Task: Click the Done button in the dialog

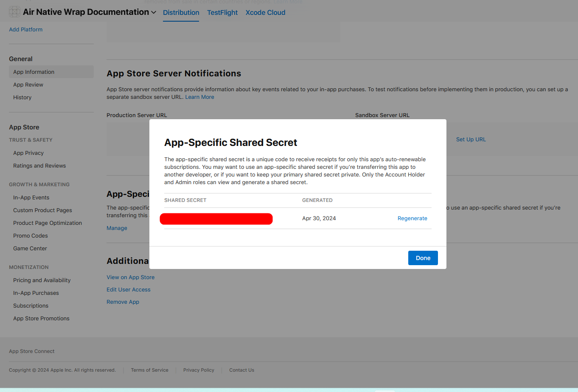Action: (423, 258)
